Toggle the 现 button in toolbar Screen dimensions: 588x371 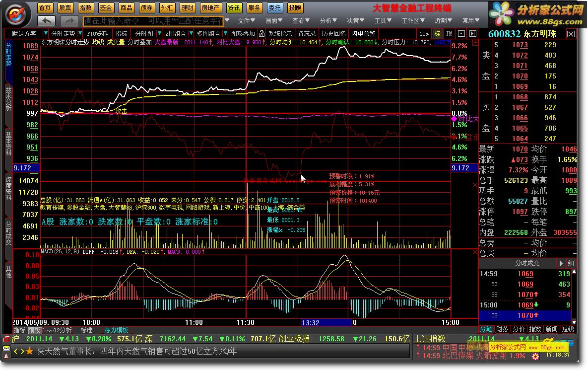449,34
